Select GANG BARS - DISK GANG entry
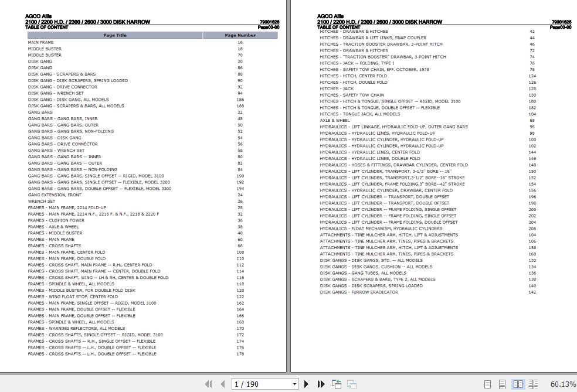577x392 pixels. [x=55, y=138]
